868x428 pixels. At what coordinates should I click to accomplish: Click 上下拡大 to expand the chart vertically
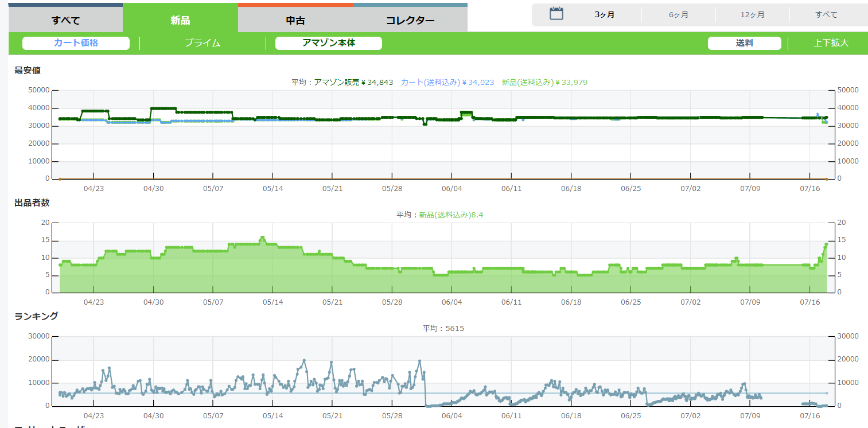point(831,43)
